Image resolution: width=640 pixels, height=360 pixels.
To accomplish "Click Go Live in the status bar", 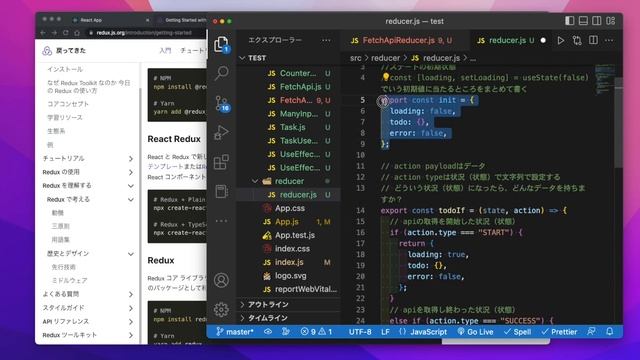I will (x=475, y=332).
